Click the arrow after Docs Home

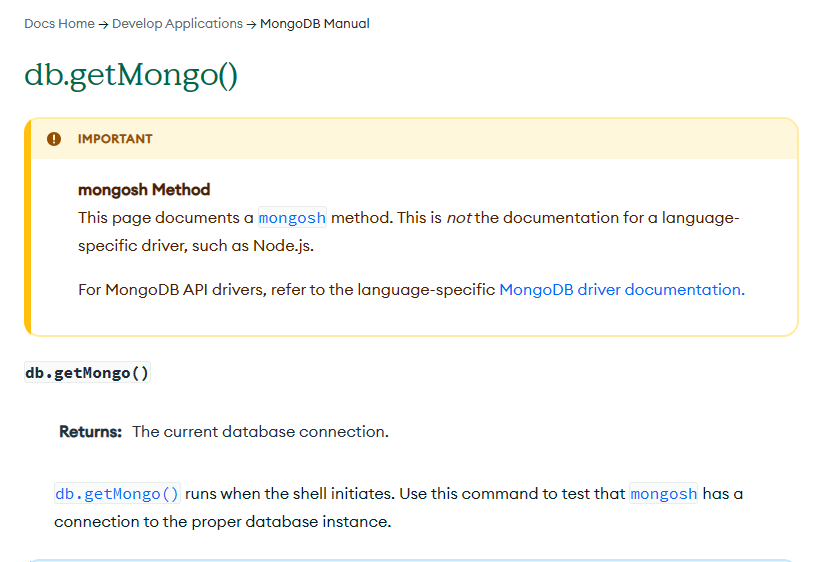[103, 23]
